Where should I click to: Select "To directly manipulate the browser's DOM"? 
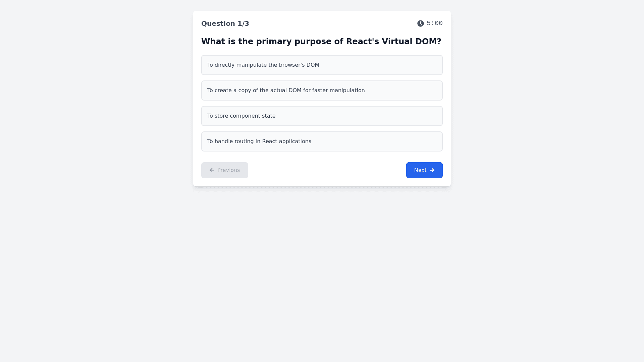(x=263, y=65)
